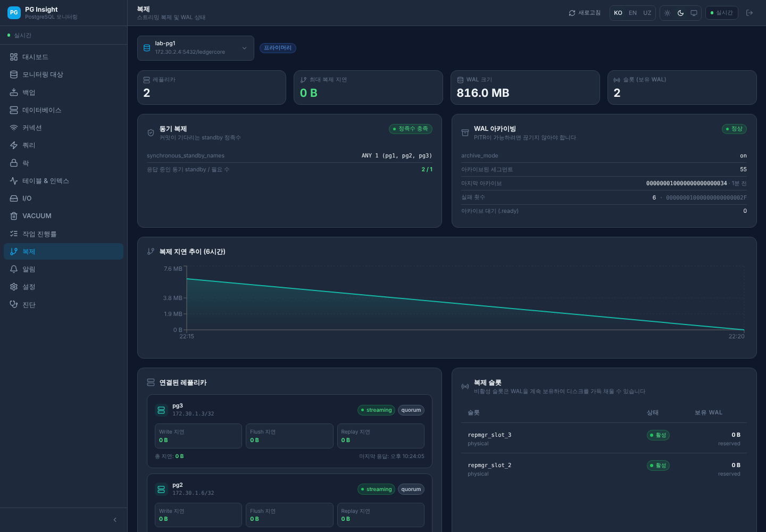Click the pg3 replica server icon
This screenshot has height=532, width=766.
[x=161, y=410]
